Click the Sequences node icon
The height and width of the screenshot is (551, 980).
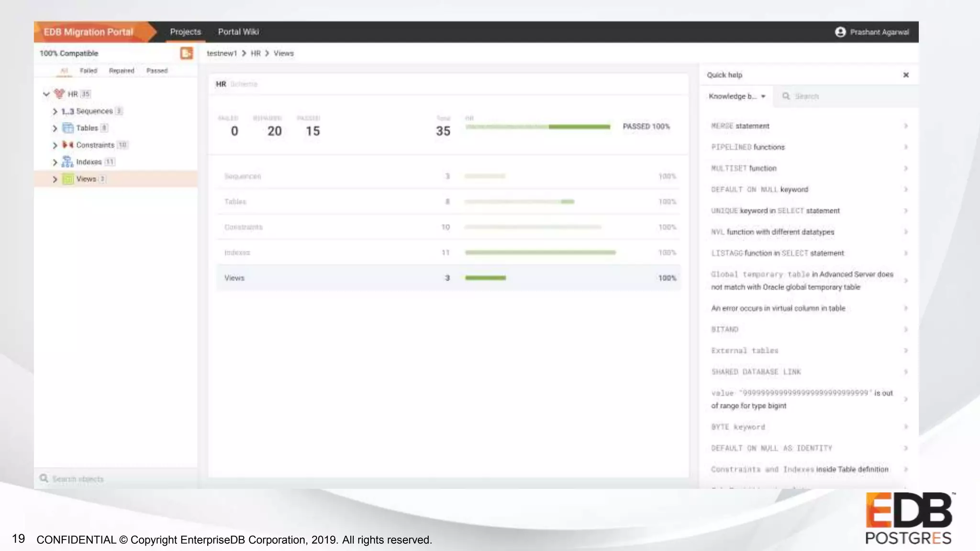coord(67,111)
